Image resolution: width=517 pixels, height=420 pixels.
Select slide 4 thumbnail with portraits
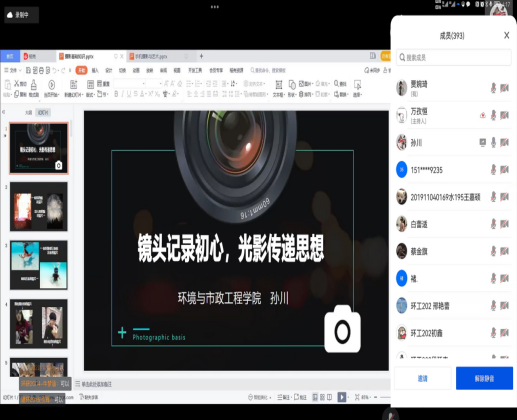(39, 324)
